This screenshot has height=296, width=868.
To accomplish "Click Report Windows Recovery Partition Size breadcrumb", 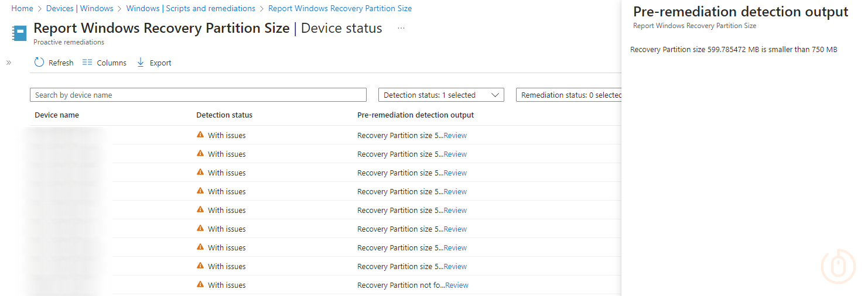I will pos(340,8).
